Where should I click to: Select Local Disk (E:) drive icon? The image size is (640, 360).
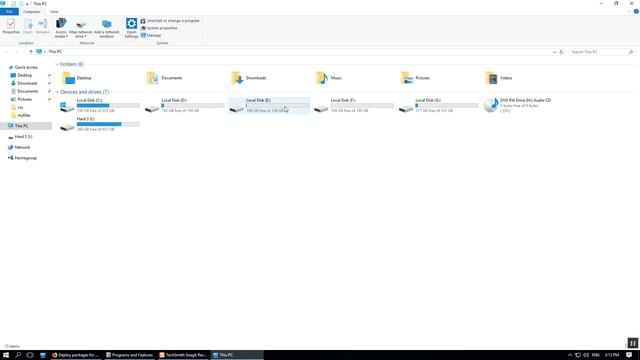[x=237, y=108]
